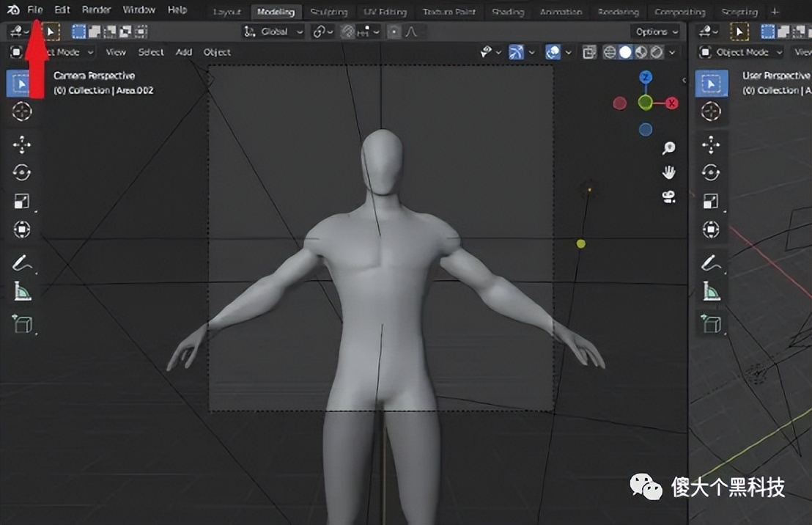Select the Measure tool in left toolbar

22,292
